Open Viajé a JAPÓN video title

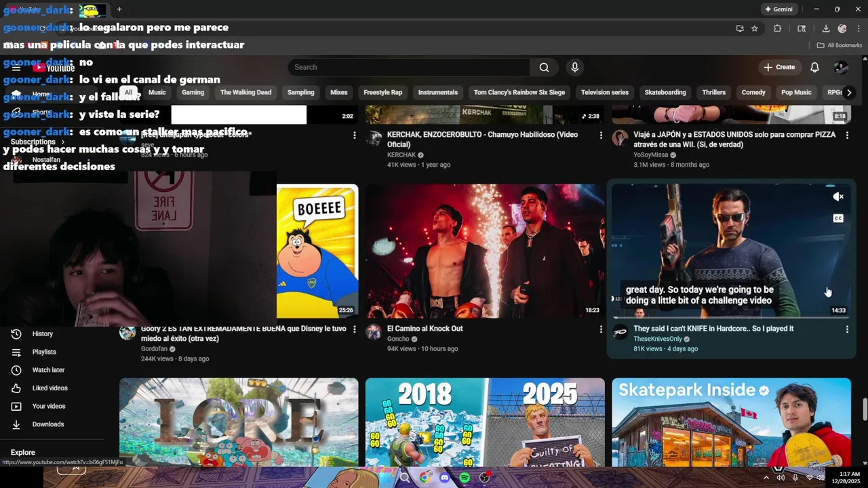point(734,139)
